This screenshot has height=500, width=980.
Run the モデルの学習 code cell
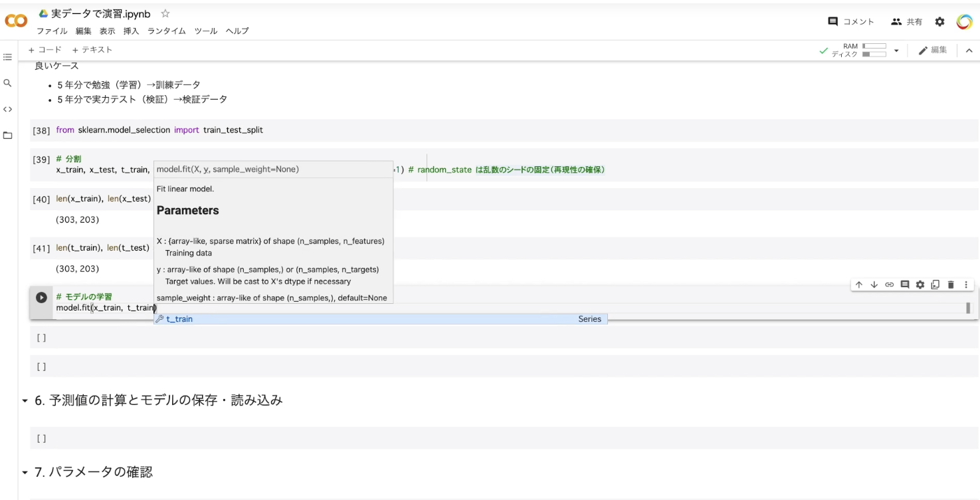41,297
